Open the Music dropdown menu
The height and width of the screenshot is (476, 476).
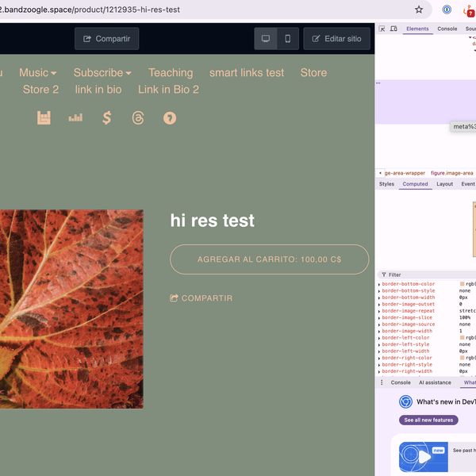click(x=37, y=72)
